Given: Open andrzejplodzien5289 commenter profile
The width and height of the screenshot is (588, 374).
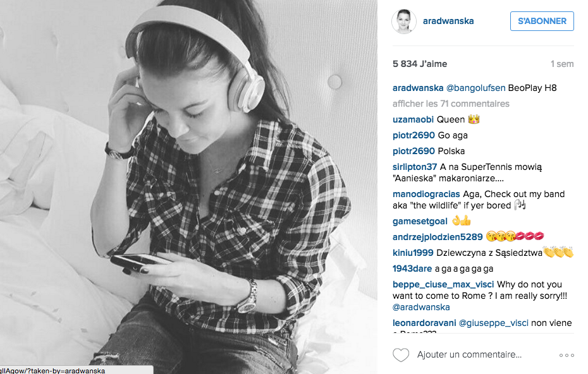Looking at the screenshot, I should point(438,237).
